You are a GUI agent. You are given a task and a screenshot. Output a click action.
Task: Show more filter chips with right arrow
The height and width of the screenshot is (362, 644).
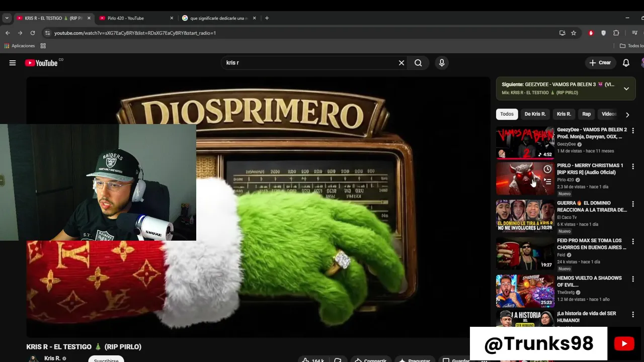click(x=627, y=115)
